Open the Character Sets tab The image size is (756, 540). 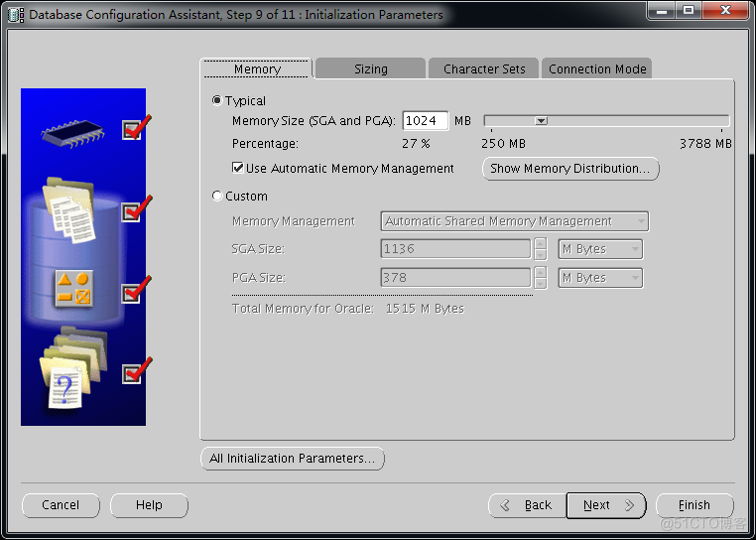coord(484,69)
